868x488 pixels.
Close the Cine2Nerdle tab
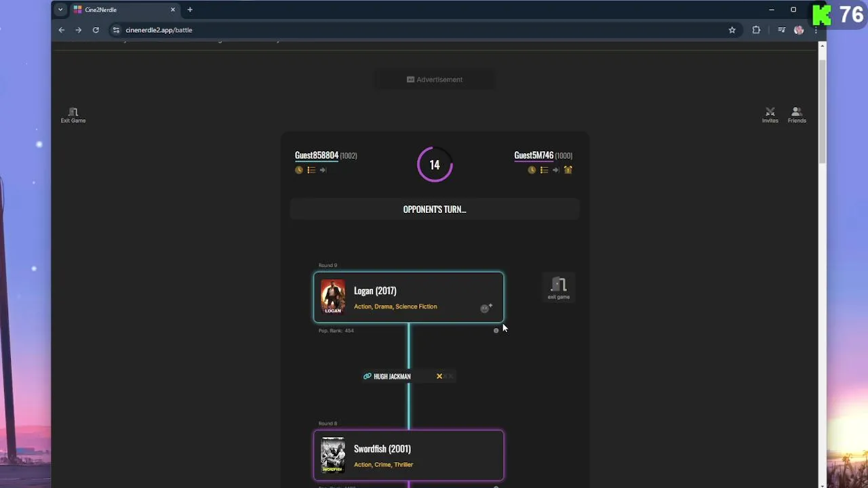tap(173, 9)
